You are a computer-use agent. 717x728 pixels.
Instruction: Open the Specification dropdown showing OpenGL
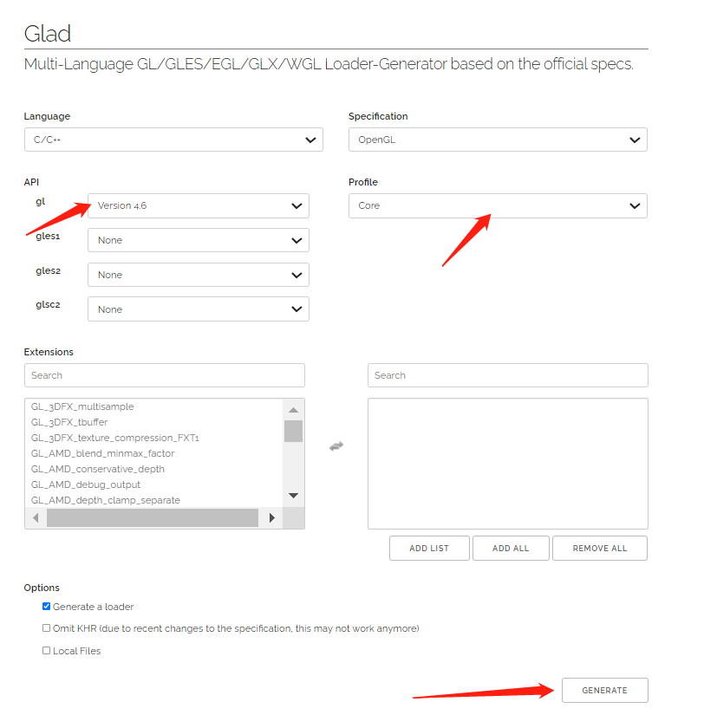click(x=498, y=140)
